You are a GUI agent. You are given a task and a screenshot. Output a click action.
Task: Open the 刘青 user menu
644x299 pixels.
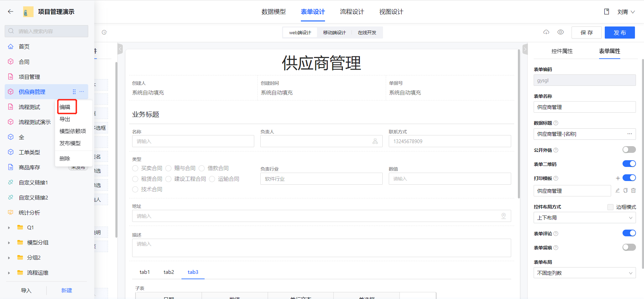tap(626, 12)
